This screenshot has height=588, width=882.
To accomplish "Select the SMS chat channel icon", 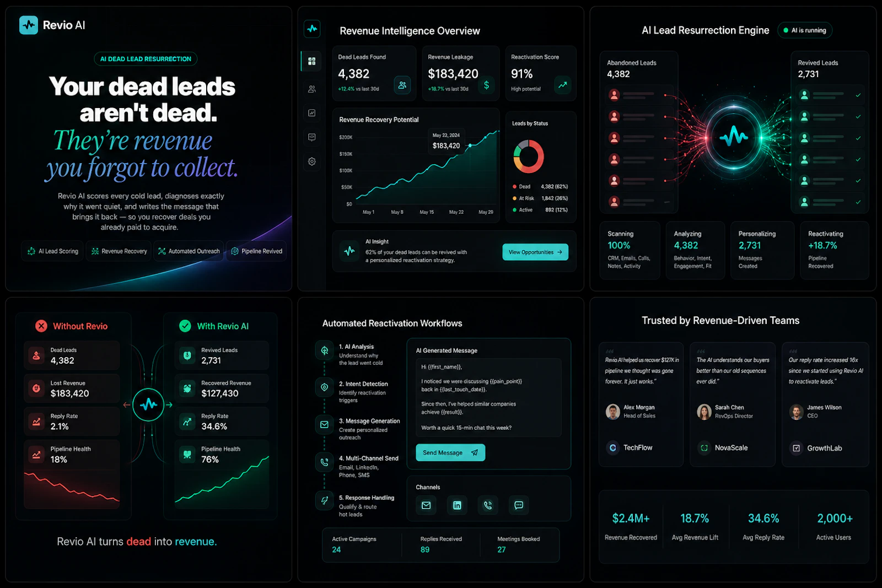I will pos(519,505).
